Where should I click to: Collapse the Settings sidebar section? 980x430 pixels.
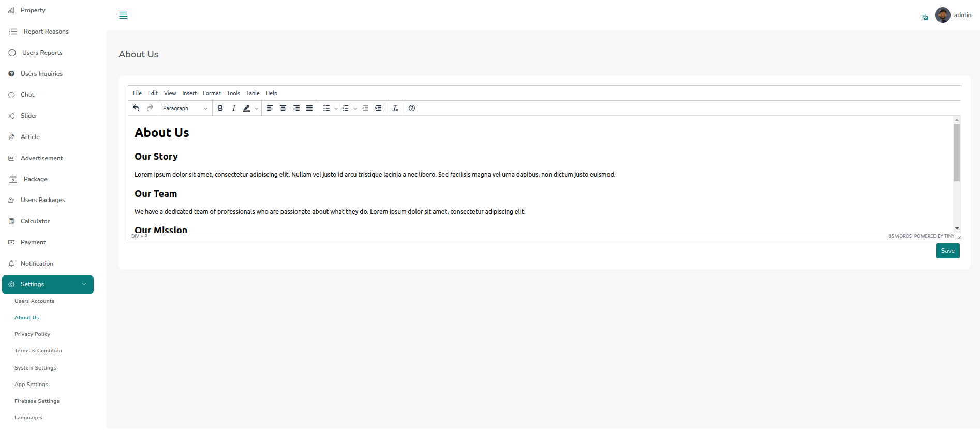point(48,284)
